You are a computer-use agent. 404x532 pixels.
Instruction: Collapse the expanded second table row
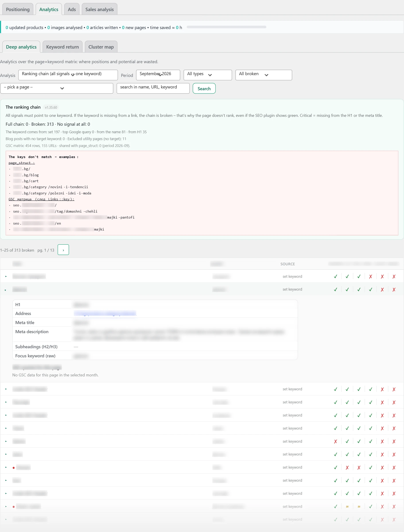coord(5,290)
